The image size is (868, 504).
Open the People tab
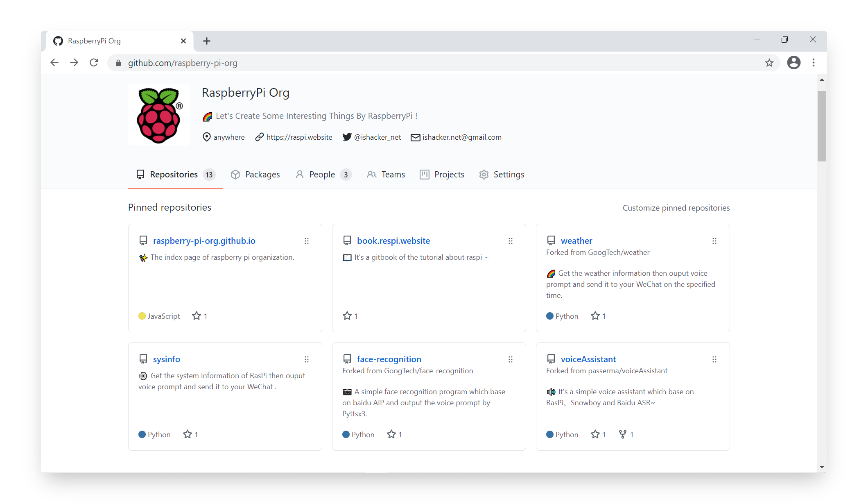pyautogui.click(x=323, y=175)
